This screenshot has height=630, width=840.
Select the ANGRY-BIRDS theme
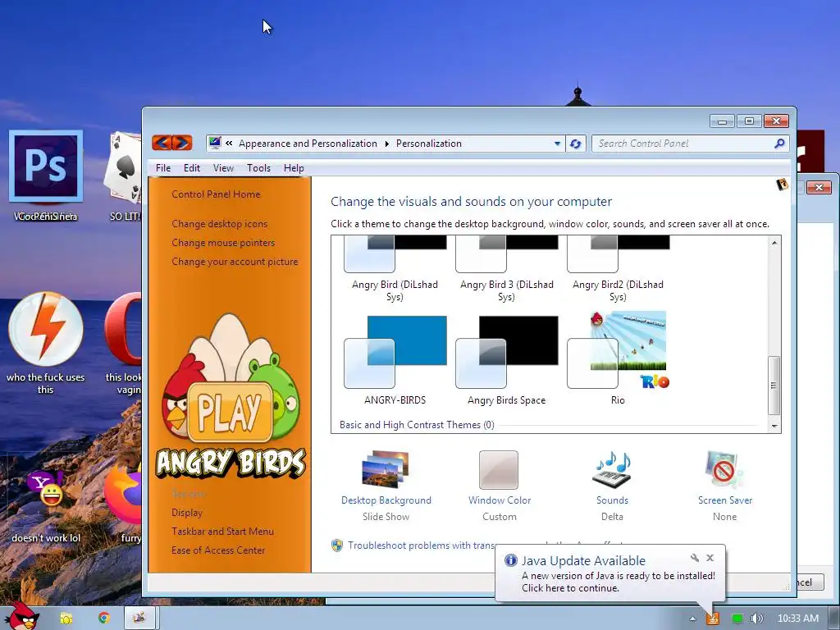(395, 360)
